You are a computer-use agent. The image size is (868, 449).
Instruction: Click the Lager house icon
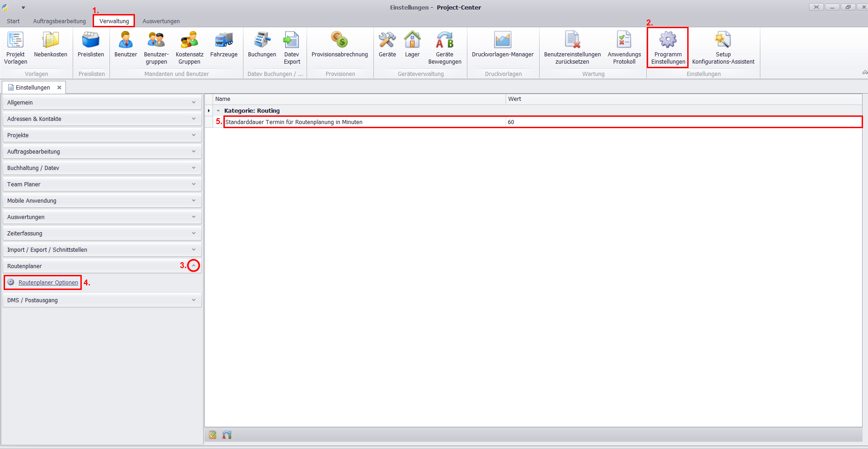coord(412,40)
